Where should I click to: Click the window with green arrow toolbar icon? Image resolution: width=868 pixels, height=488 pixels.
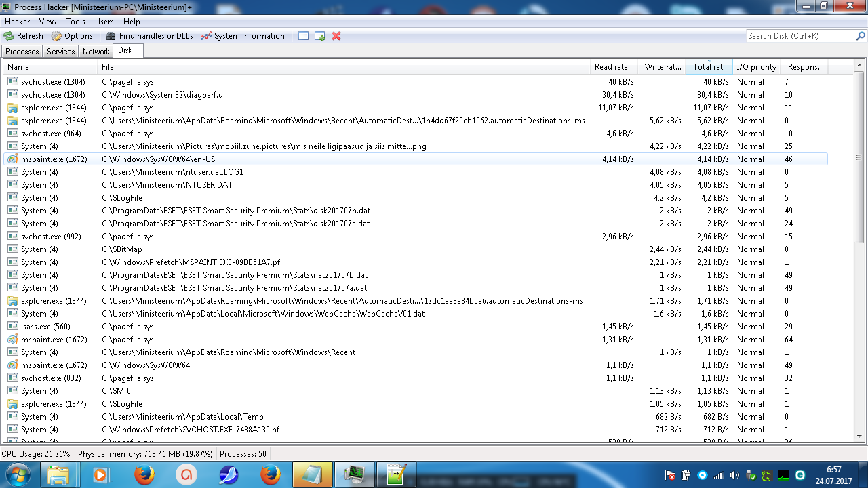click(x=320, y=36)
